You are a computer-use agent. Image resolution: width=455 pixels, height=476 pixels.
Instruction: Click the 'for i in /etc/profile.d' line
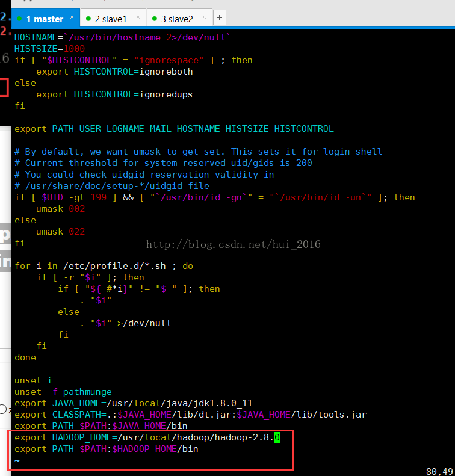[x=104, y=266]
